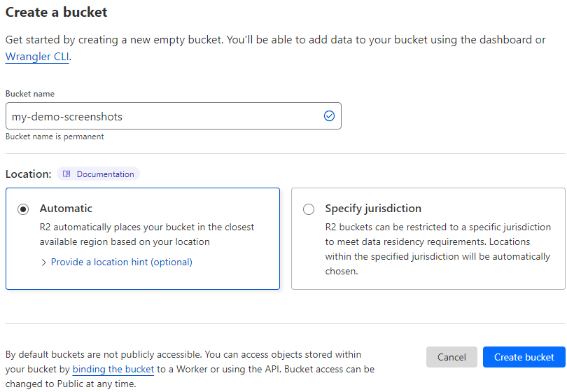
Task: Click the Bucket name field label
Action: point(30,94)
